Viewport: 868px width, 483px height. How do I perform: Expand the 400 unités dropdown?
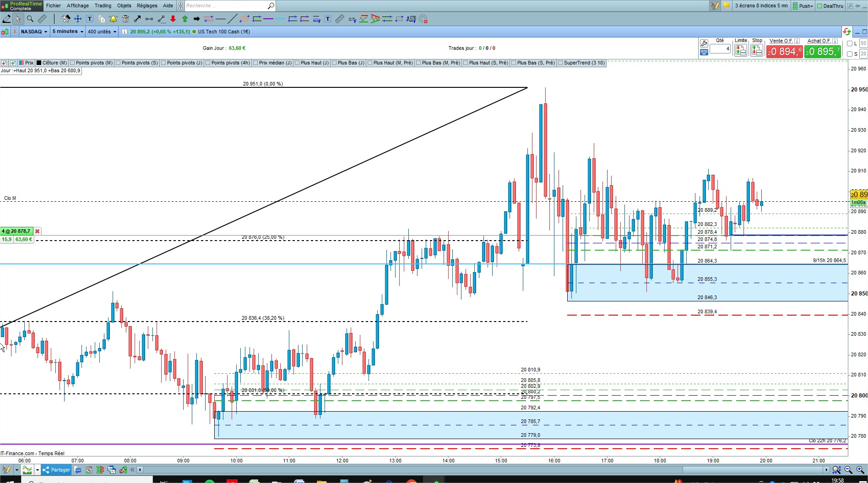coord(102,32)
